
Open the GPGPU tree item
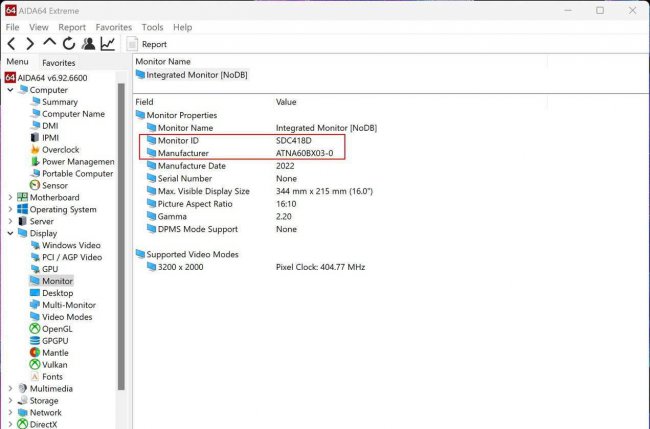[49, 341]
